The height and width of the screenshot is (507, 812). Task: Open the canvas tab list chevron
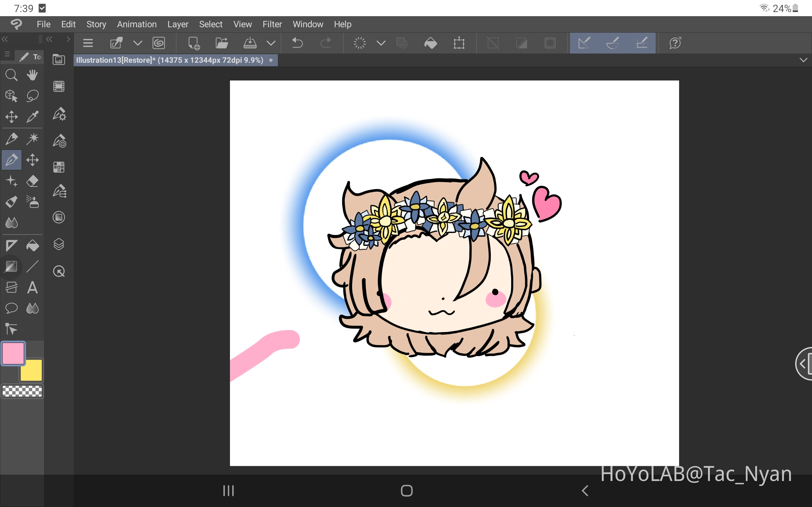tap(802, 60)
